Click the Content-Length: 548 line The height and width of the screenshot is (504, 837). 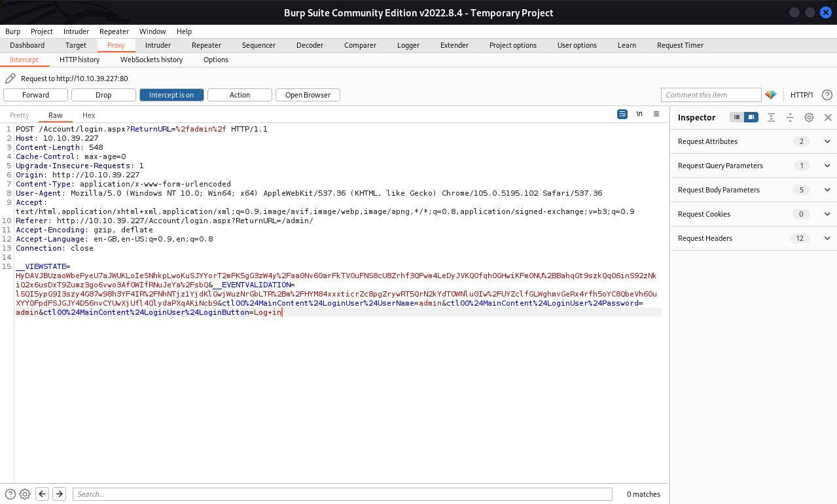pyautogui.click(x=60, y=147)
